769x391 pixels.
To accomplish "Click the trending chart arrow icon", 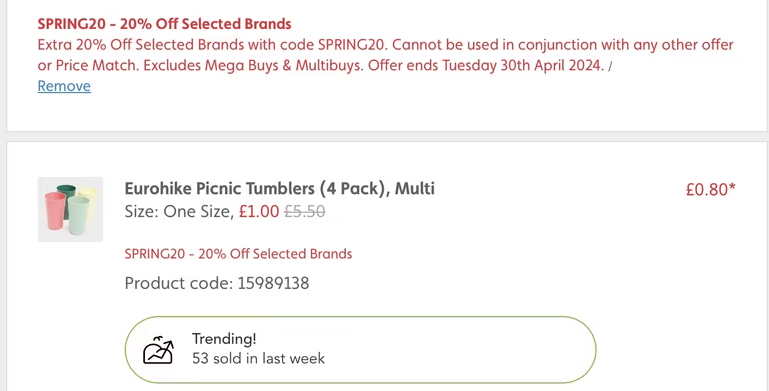I will tap(158, 350).
